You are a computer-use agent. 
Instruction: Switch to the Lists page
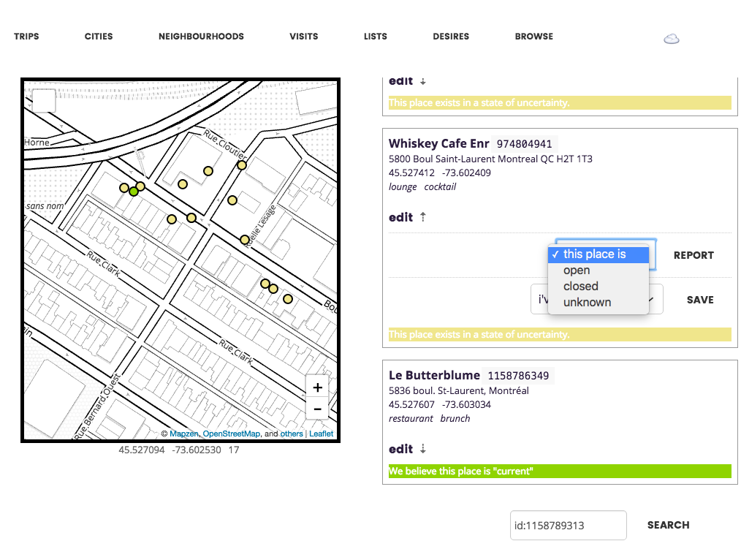pos(375,37)
